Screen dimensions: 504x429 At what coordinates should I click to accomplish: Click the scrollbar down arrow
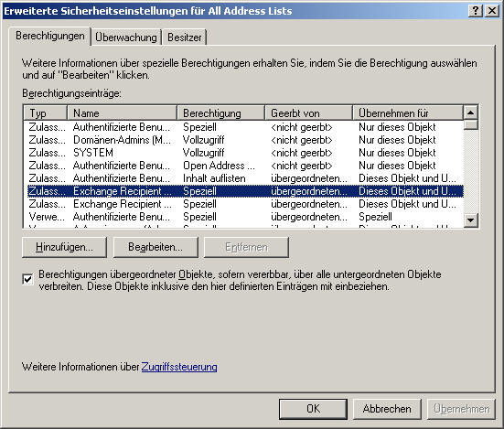coord(470,220)
